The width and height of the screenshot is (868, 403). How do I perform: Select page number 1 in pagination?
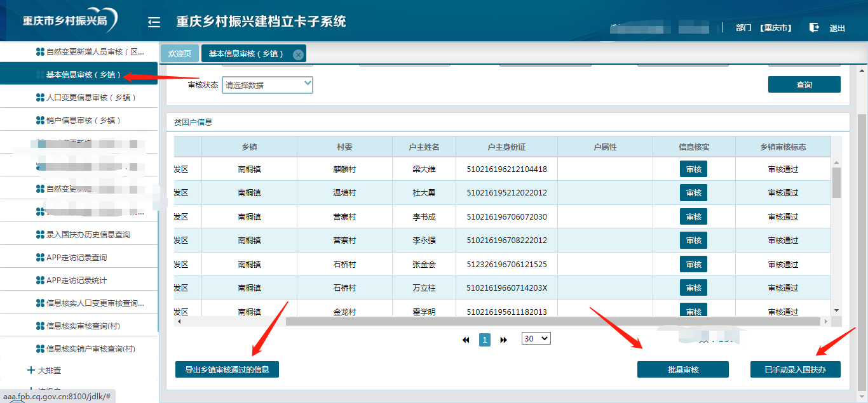pyautogui.click(x=485, y=340)
